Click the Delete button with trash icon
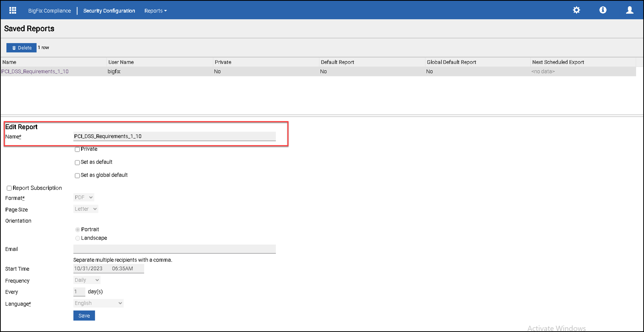Screen dimensions: 644x332 pos(22,48)
